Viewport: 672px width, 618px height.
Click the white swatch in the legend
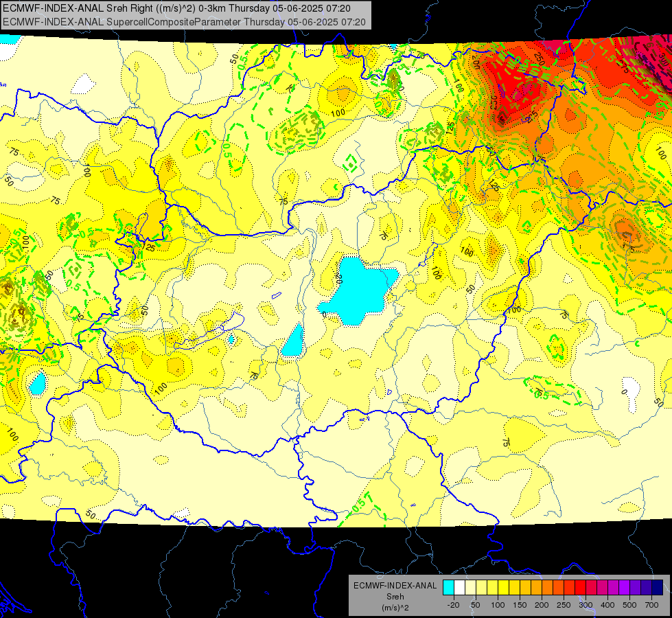[459, 588]
